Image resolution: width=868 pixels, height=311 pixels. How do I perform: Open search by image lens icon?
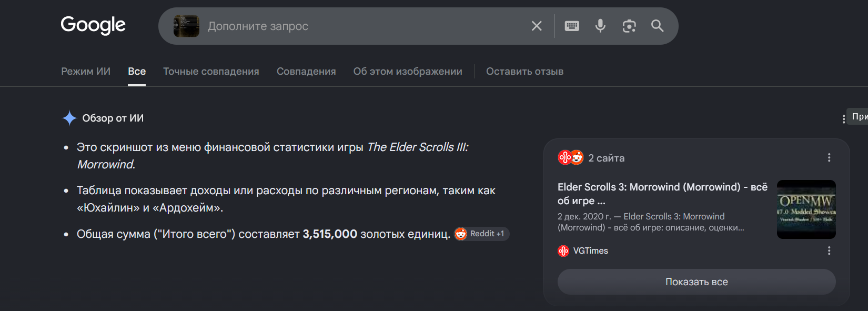(629, 26)
